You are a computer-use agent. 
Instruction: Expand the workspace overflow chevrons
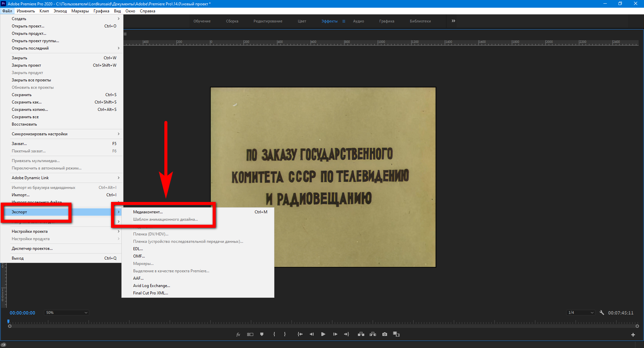[x=453, y=21]
